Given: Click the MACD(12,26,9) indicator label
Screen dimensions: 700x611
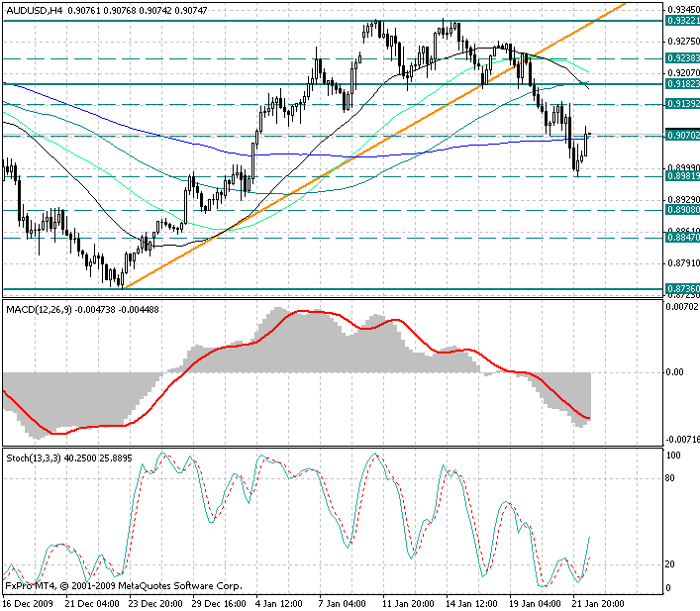Looking at the screenshot, I should click(x=42, y=310).
